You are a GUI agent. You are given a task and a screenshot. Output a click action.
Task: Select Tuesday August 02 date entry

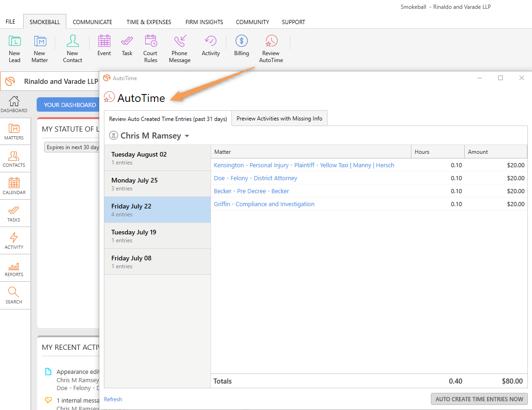(157, 158)
